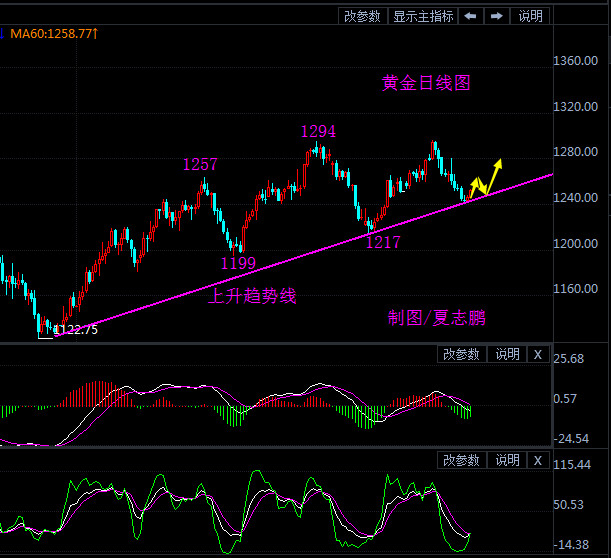Screen dimensions: 611x558
Task: Click the yellow zigzag forecast arrow on chart
Action: [486, 177]
